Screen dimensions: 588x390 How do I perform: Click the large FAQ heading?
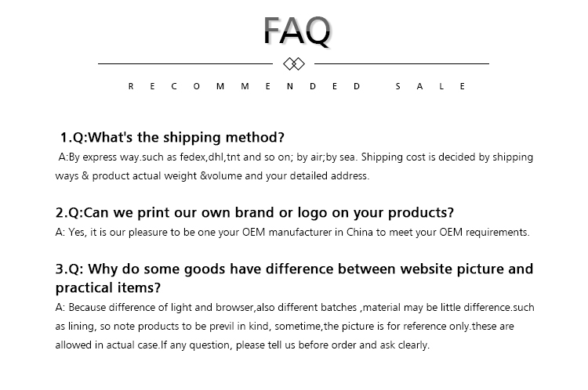tap(296, 31)
